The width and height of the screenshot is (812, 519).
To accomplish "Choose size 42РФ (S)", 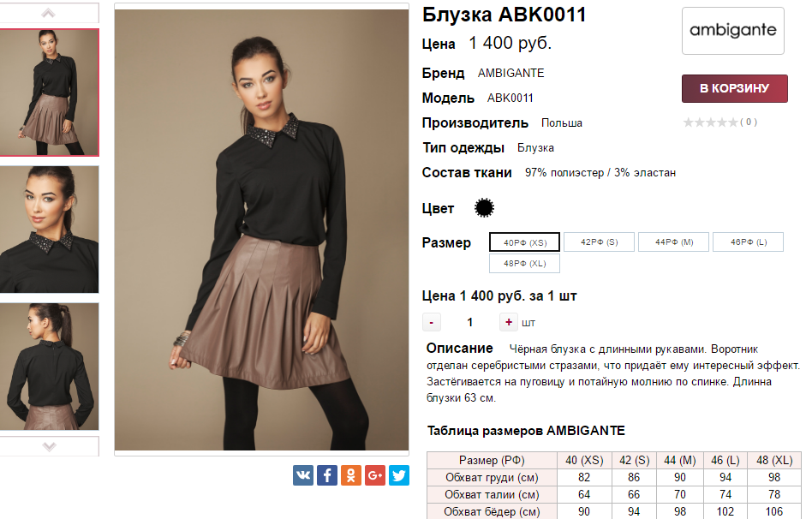I will (600, 242).
